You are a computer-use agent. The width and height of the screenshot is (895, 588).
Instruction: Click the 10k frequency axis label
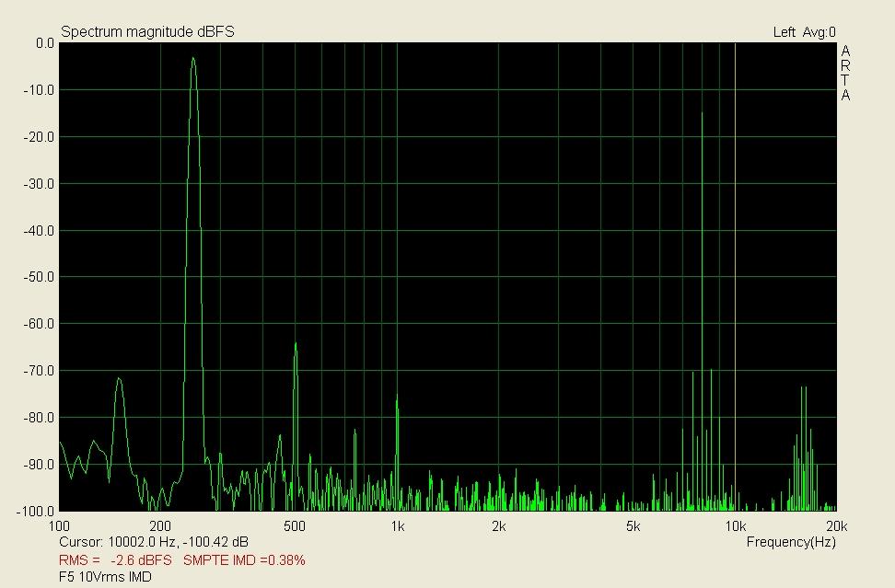(735, 526)
